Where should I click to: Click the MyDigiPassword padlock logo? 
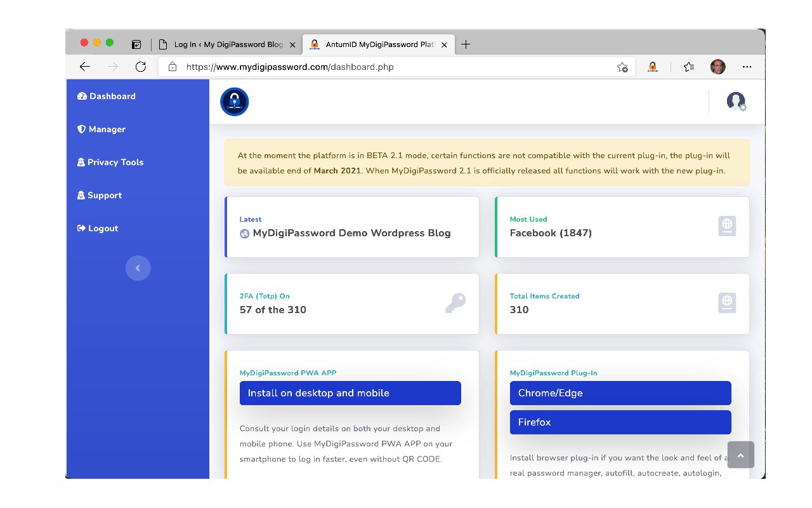point(235,102)
